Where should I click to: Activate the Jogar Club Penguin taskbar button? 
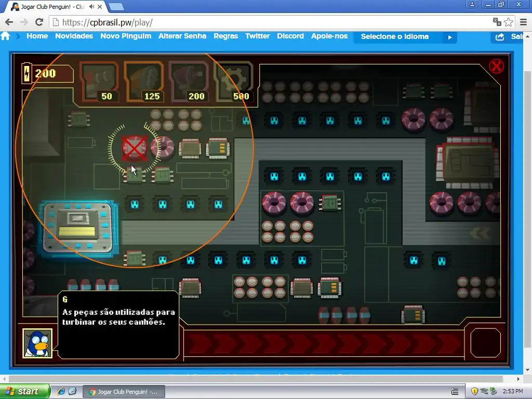coord(124,392)
